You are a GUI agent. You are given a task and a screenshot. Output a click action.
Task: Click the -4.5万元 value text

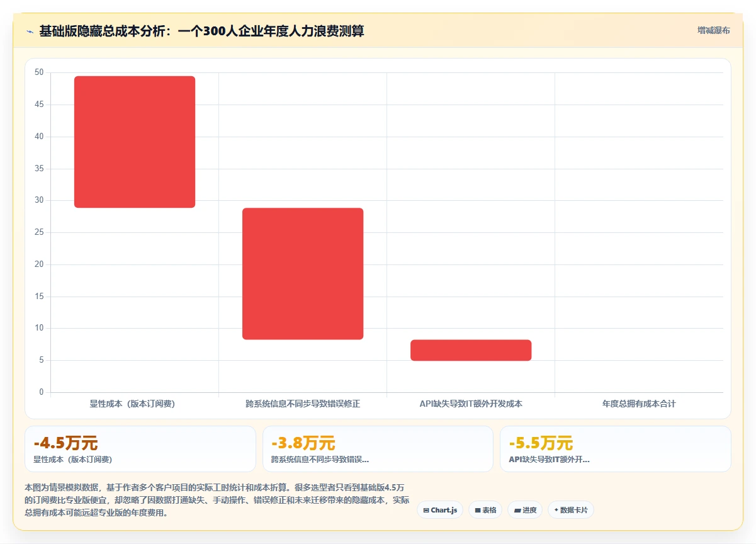[65, 443]
